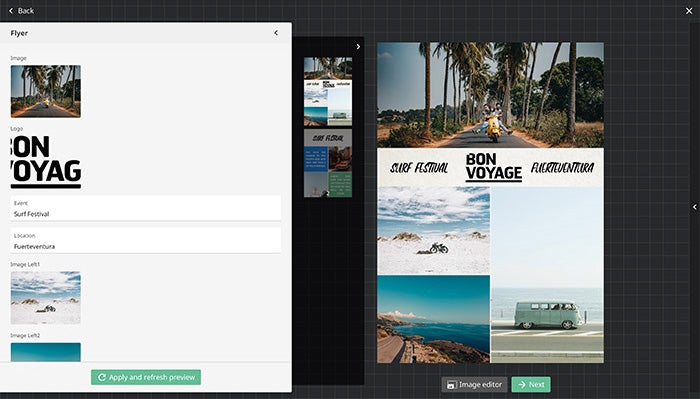700x399 pixels.
Task: Open the main Image thumbnail of palm road
Action: pos(46,91)
